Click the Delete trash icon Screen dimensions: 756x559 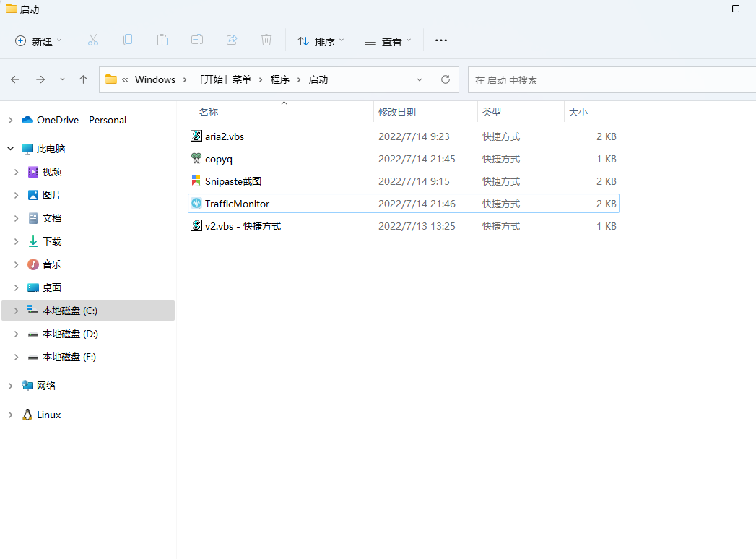(266, 40)
